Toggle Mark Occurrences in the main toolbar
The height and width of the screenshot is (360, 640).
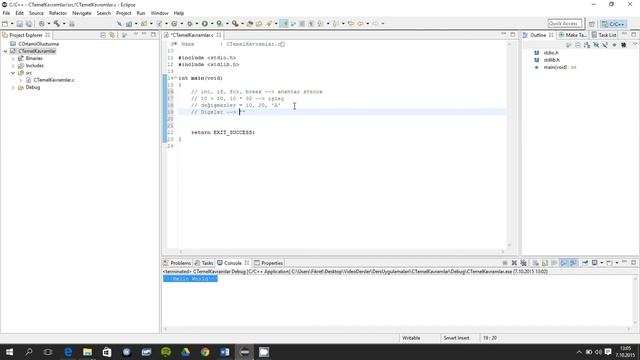[284, 24]
